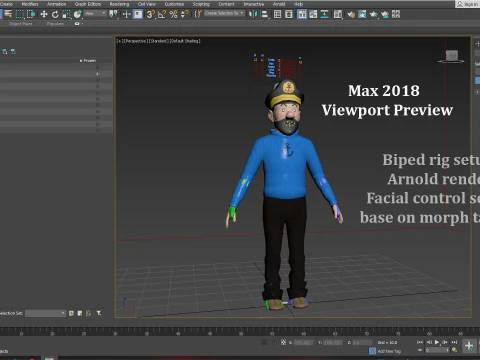Image resolution: width=480 pixels, height=360 pixels.
Task: Toggle the 3D Snaps button
Action: [151, 14]
